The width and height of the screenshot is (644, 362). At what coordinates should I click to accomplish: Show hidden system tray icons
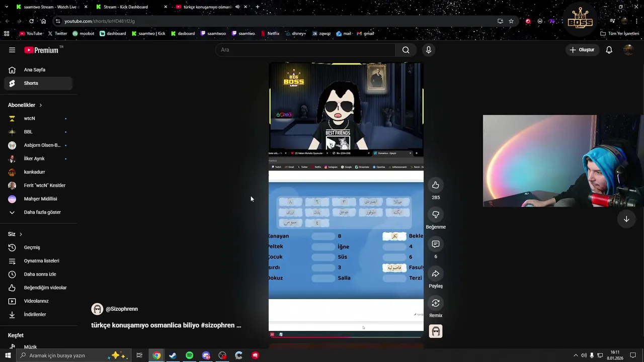(x=576, y=355)
